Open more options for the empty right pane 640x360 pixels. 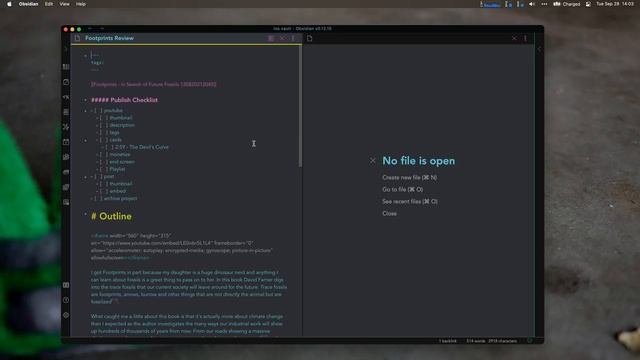pyautogui.click(x=525, y=38)
